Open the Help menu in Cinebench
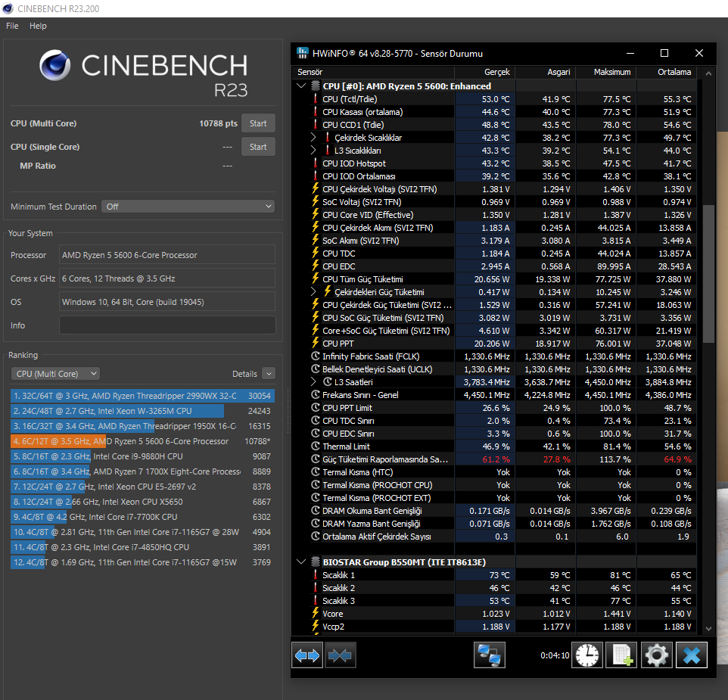 pyautogui.click(x=38, y=26)
